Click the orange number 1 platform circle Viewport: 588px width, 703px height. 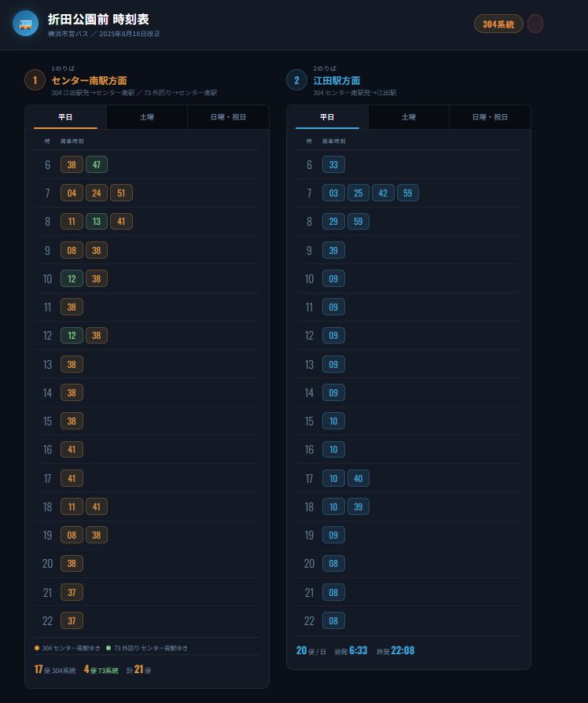35,80
